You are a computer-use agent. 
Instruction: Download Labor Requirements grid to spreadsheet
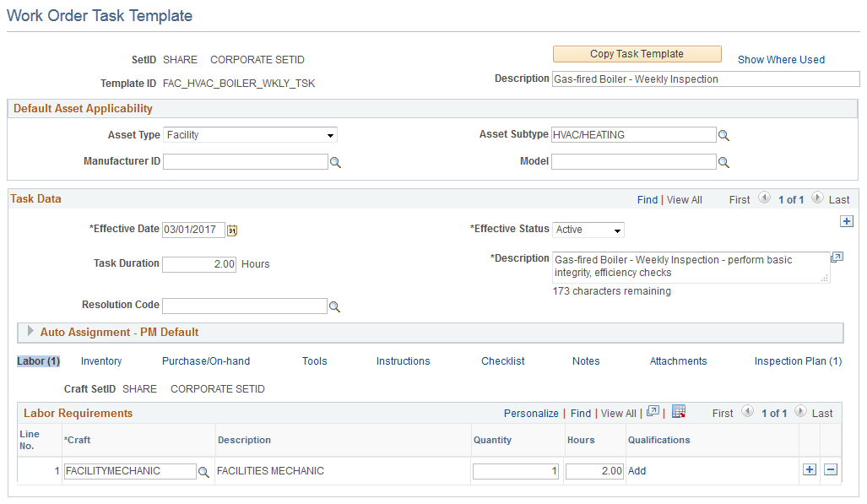click(680, 412)
